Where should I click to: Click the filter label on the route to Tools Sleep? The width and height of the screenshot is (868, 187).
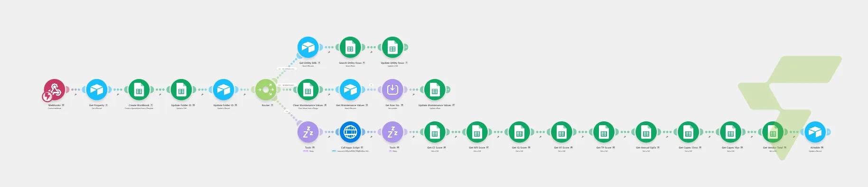[287, 112]
